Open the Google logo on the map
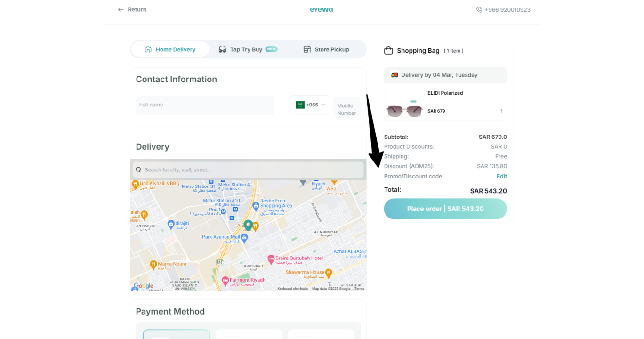The image size is (644, 339). [x=143, y=286]
